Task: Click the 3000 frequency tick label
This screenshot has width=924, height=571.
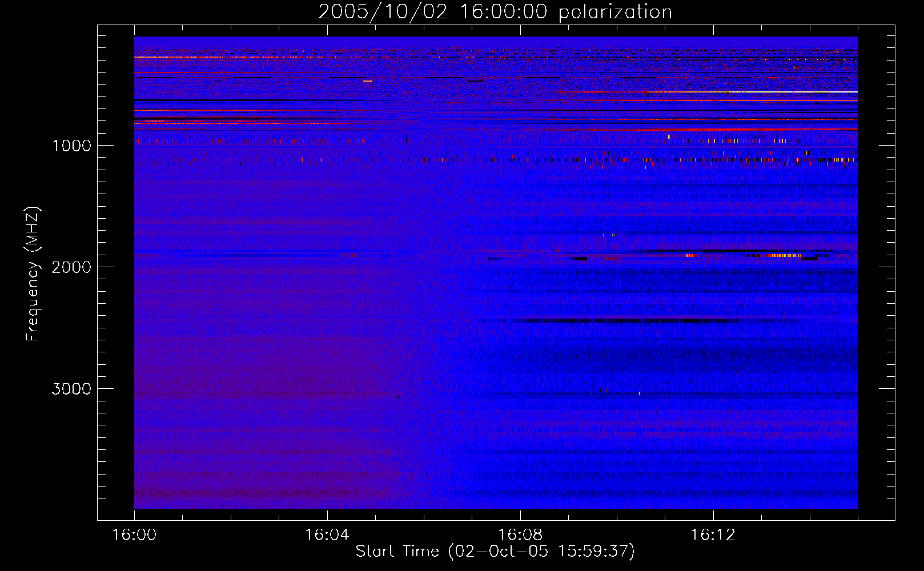Action: click(71, 389)
